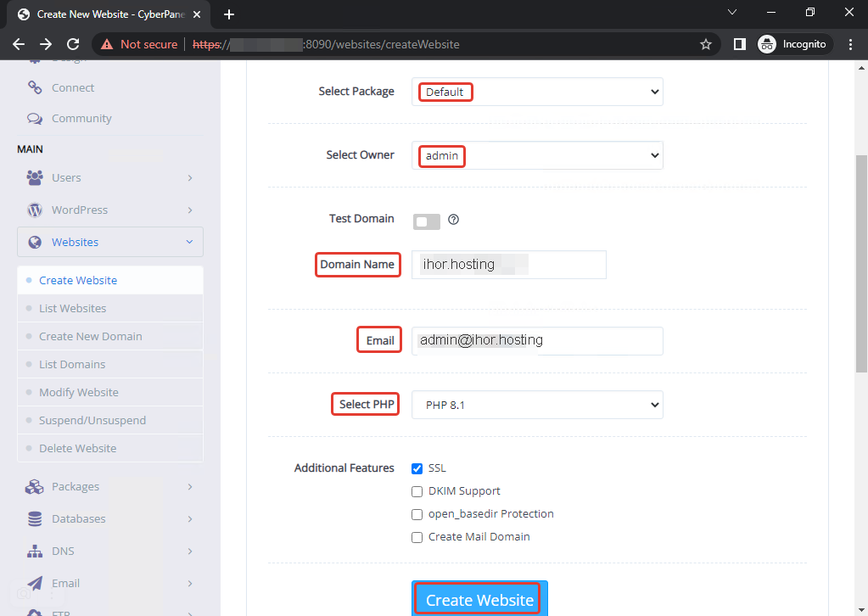
Task: Open the Select Owner dropdown
Action: coord(537,155)
